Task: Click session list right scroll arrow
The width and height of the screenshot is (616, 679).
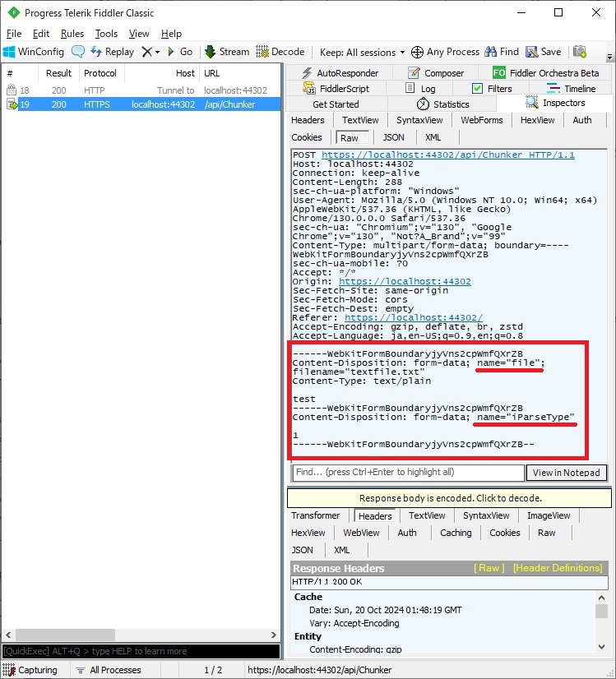Action: coord(273,635)
